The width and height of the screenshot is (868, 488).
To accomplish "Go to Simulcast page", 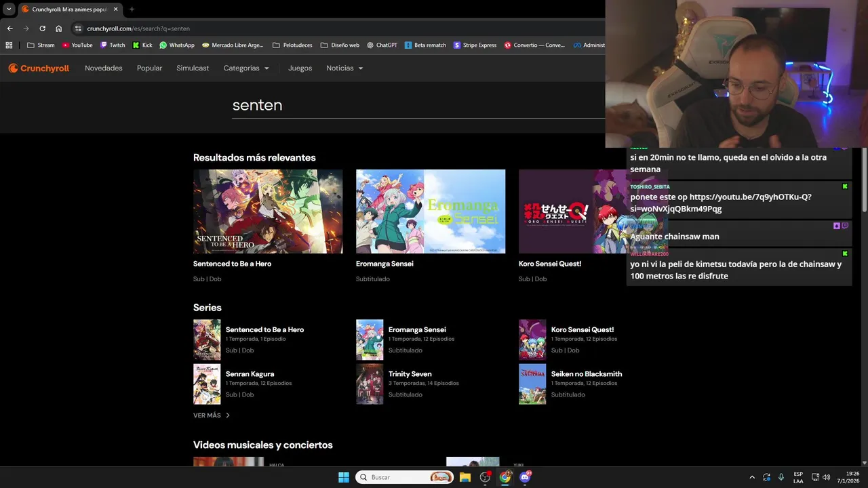I will [193, 68].
